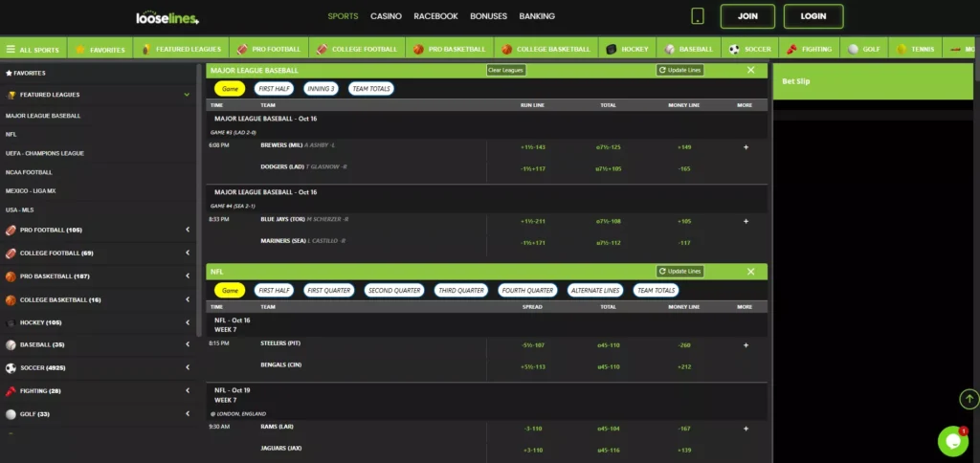The image size is (980, 463).
Task: Update Lines for Major League Baseball
Action: (x=680, y=70)
